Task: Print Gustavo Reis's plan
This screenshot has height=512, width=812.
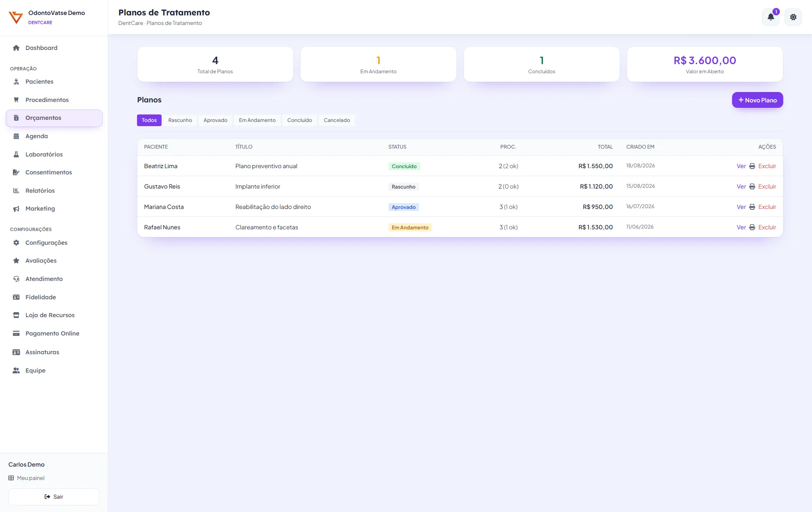Action: pos(752,186)
